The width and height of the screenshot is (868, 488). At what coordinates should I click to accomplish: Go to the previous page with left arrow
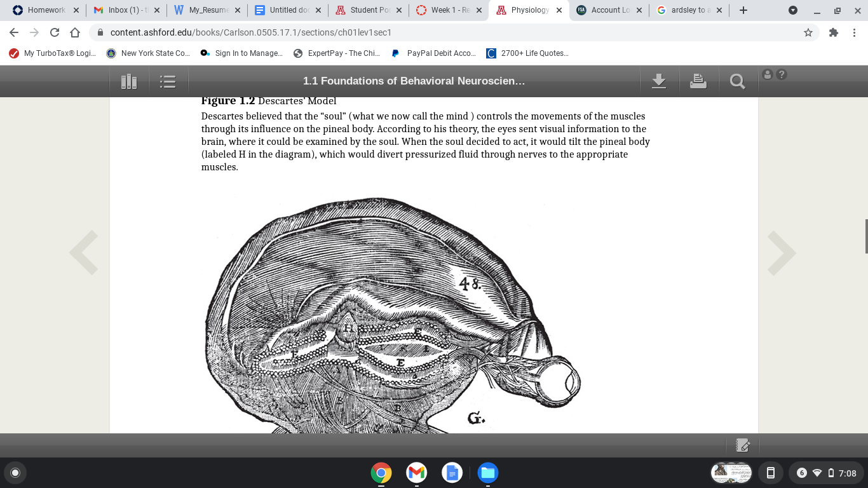tap(84, 252)
